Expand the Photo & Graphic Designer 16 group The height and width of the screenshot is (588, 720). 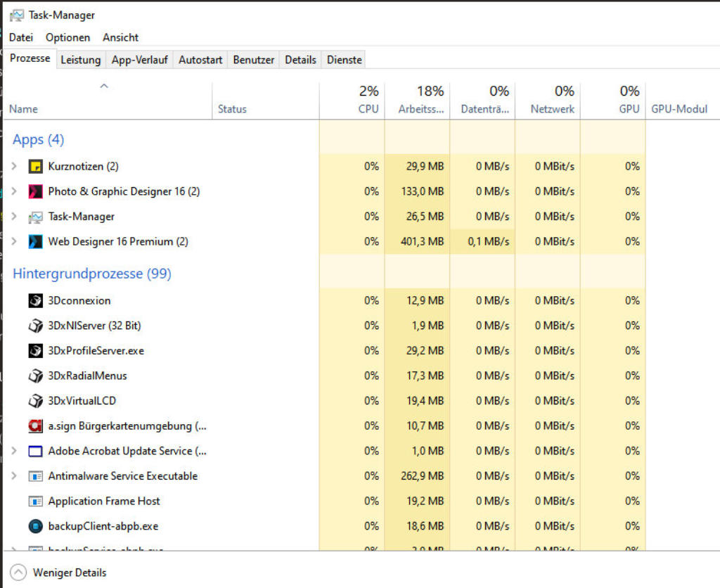(14, 191)
